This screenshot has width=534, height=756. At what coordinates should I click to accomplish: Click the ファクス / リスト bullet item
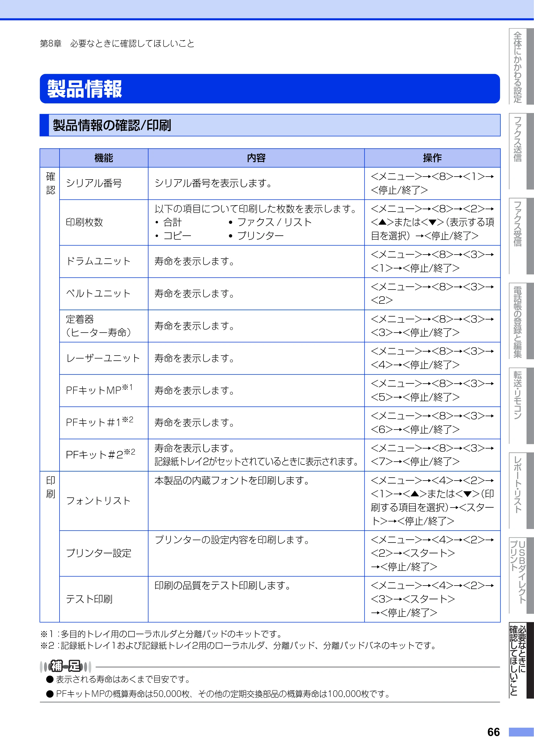click(x=270, y=222)
